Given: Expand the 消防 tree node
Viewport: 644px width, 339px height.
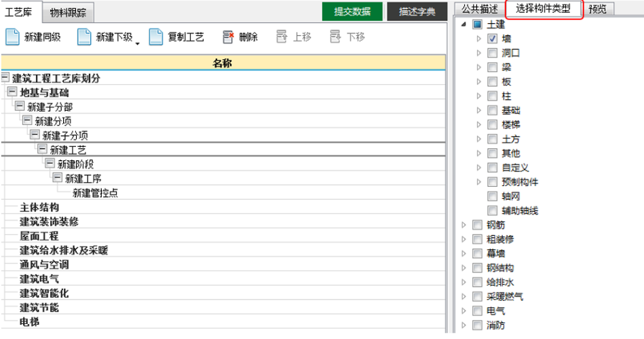Looking at the screenshot, I should [464, 325].
